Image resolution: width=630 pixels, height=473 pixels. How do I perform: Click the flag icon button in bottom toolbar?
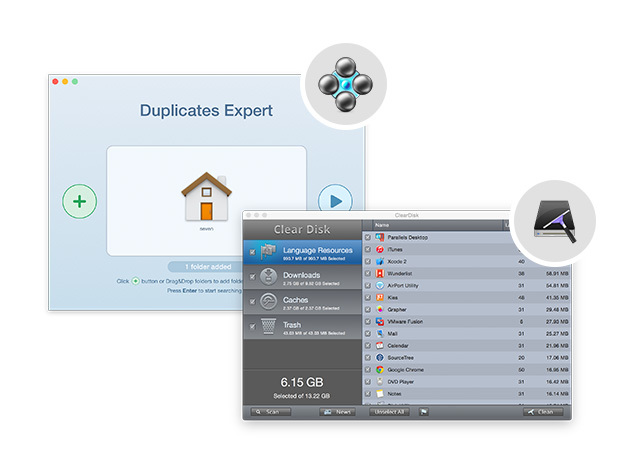[424, 412]
